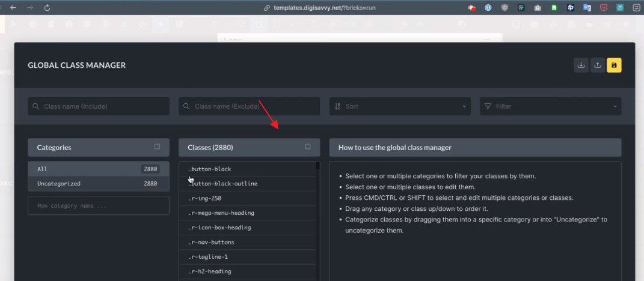This screenshot has height=281, width=644.
Task: Click the class list scrollbar thumb
Action: [x=317, y=166]
